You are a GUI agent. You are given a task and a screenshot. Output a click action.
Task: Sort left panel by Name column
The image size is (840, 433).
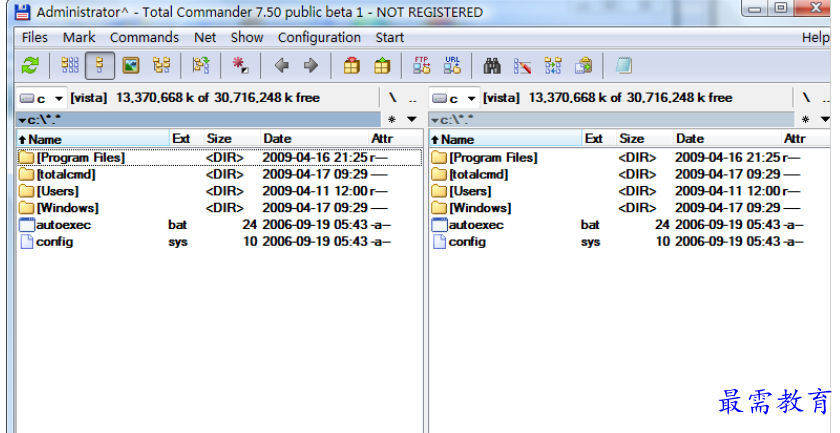click(x=93, y=139)
